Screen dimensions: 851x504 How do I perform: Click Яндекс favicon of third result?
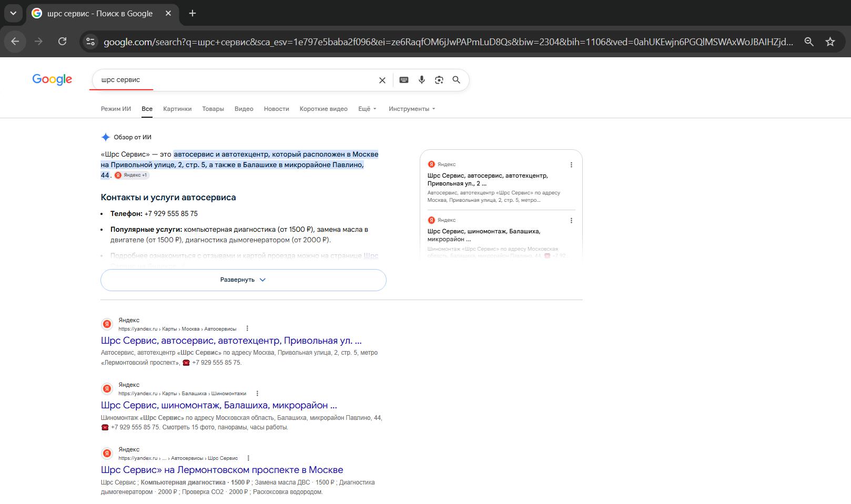tap(107, 453)
